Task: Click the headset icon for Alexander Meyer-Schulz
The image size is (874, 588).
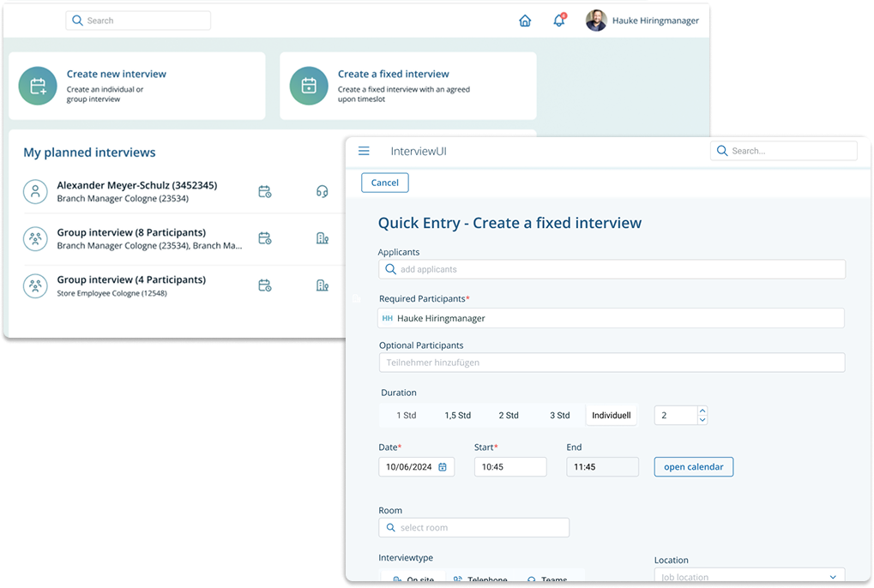Action: pos(322,191)
